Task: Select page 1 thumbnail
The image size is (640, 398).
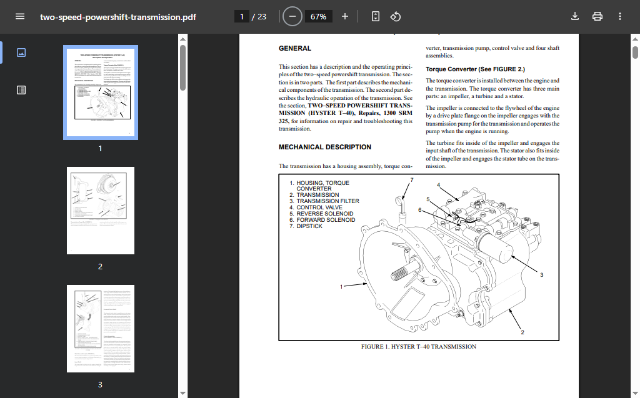Action: point(100,92)
